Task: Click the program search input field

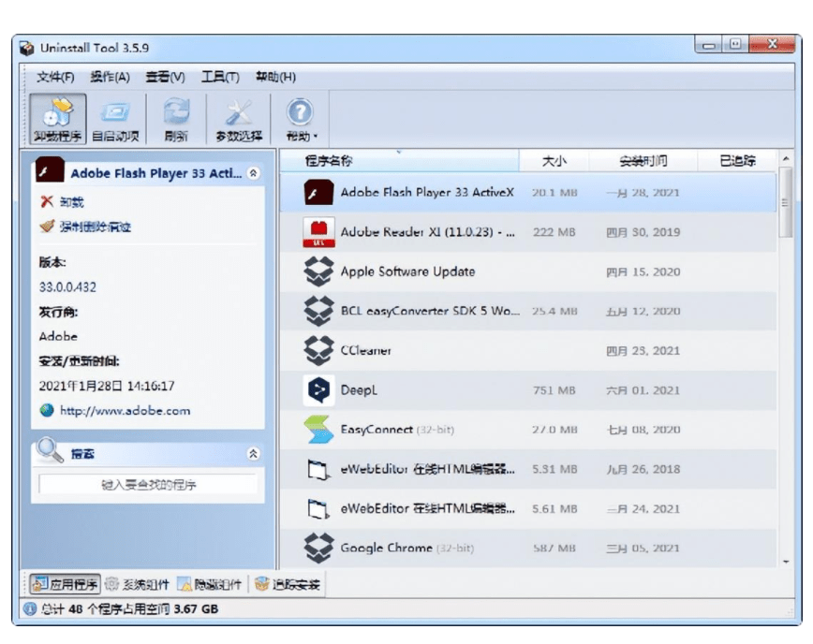Action: (148, 485)
